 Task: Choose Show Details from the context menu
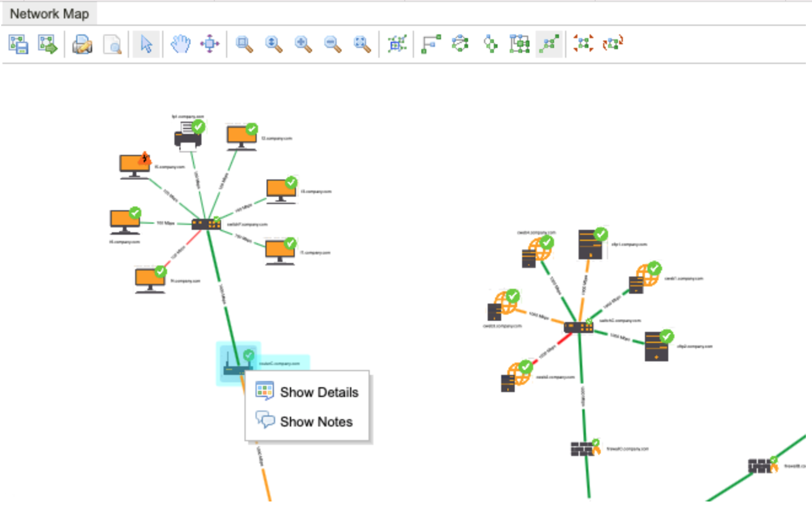point(307,392)
